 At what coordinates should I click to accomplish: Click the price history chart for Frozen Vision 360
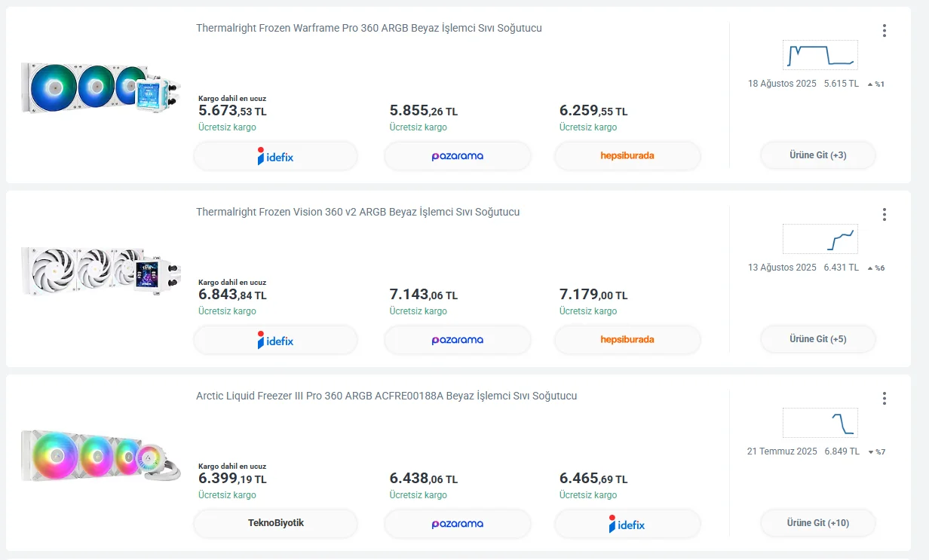[820, 239]
